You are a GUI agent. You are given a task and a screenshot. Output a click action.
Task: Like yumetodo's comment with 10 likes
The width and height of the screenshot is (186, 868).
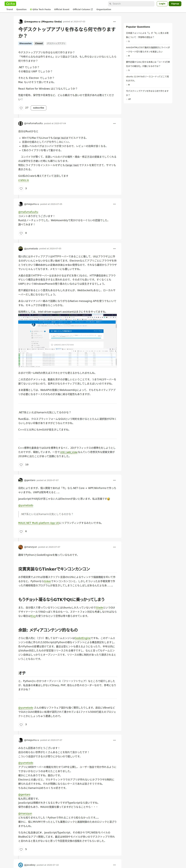(21, 465)
